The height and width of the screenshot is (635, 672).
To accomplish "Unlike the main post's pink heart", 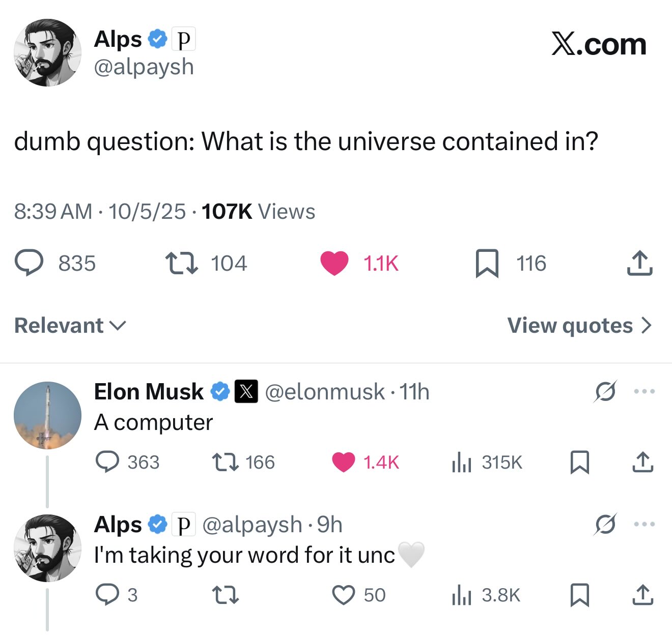I will pyautogui.click(x=334, y=263).
